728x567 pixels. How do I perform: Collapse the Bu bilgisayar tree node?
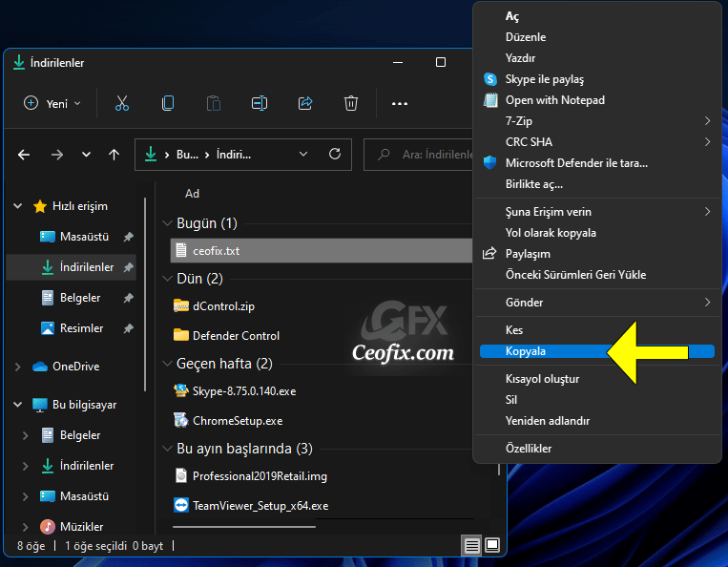point(17,405)
